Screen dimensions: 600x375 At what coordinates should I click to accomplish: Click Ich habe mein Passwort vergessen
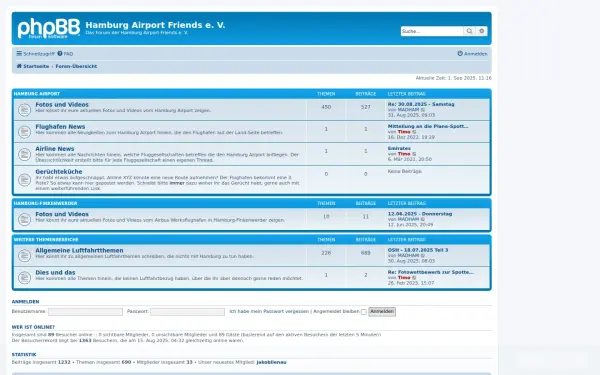269,311
